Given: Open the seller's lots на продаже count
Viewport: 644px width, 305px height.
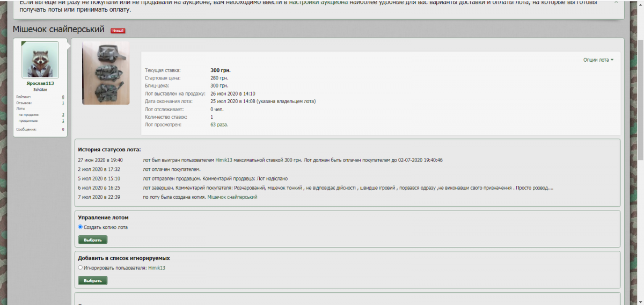Looking at the screenshot, I should point(63,114).
